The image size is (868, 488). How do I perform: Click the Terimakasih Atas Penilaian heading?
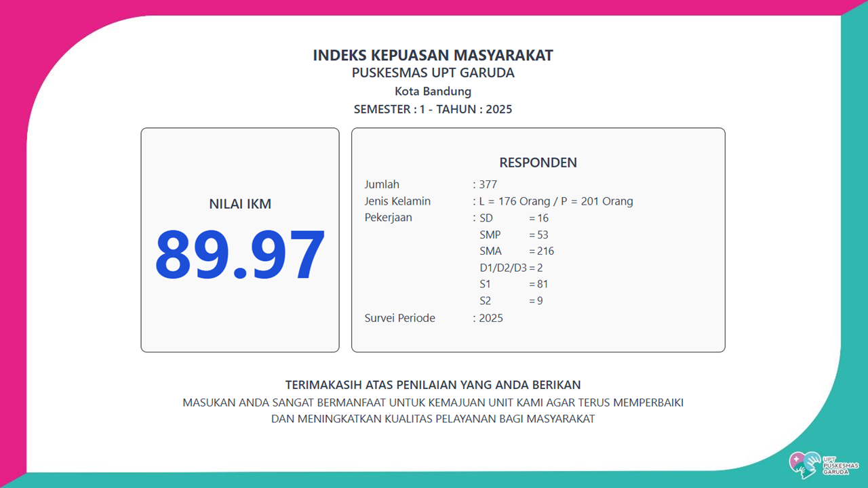tap(433, 385)
